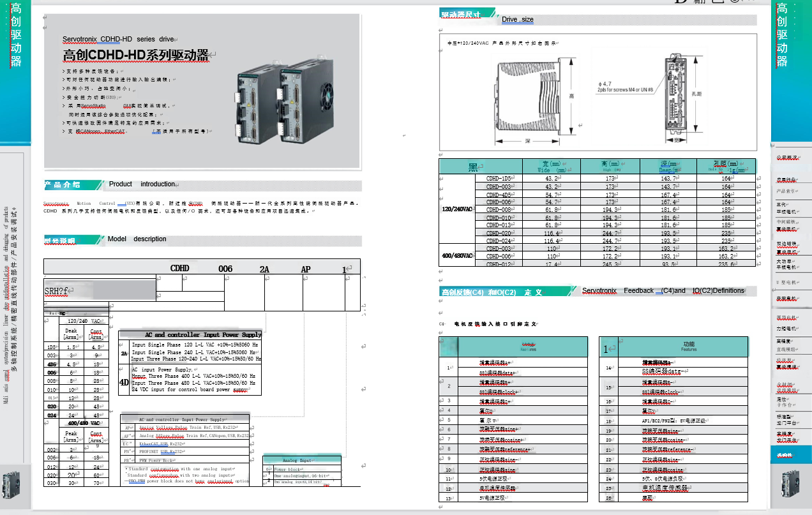Click the "CDHD-012" cell in the size table
This screenshot has height=515, width=812.
pos(499,264)
